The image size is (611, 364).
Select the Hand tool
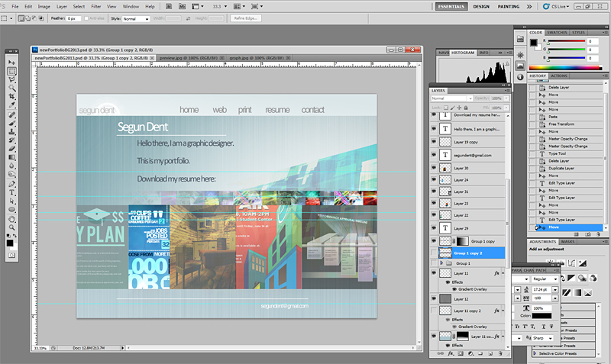coord(11,219)
